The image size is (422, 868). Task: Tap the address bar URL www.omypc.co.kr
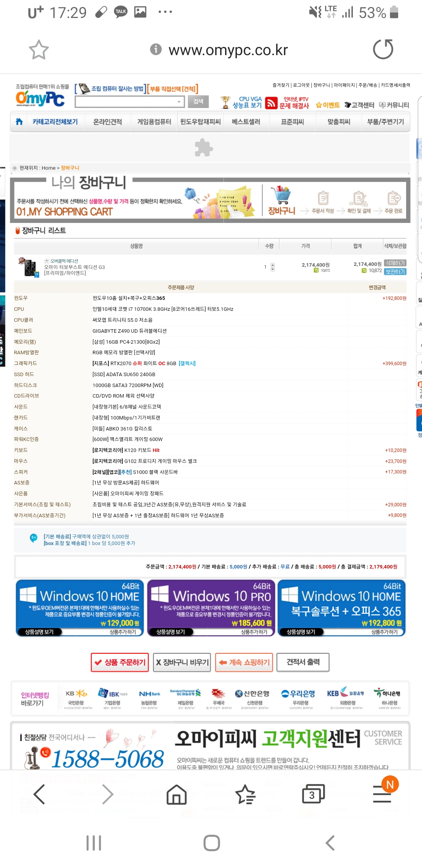coord(228,50)
